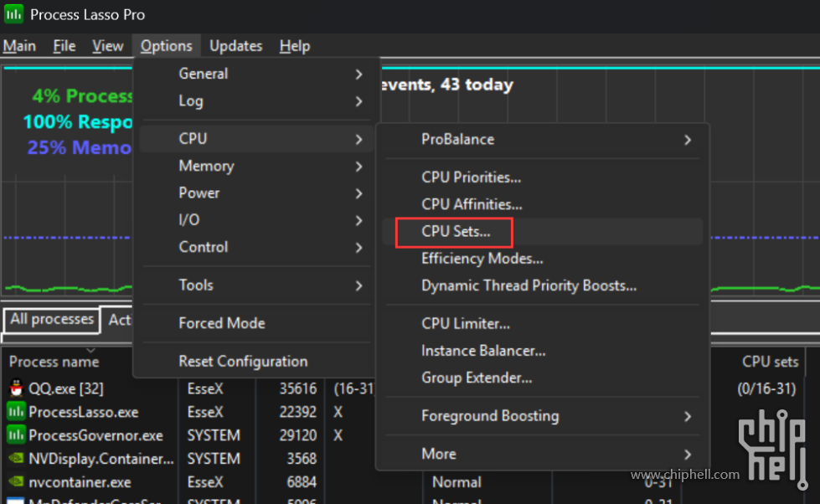
Task: Click PID 6884 cell
Action: 302,482
